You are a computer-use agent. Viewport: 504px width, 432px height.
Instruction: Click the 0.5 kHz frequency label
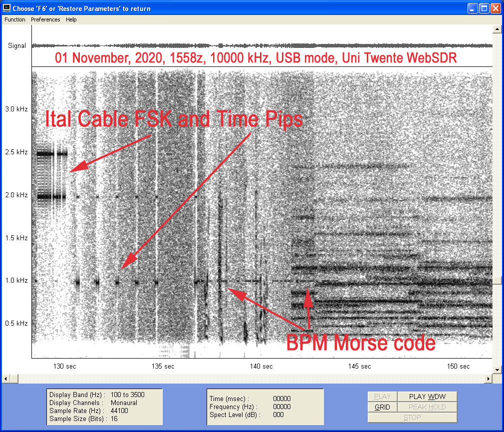[x=16, y=323]
